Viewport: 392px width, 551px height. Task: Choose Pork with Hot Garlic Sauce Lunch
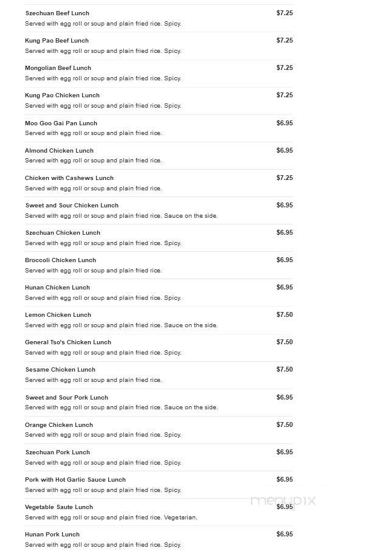tap(75, 480)
